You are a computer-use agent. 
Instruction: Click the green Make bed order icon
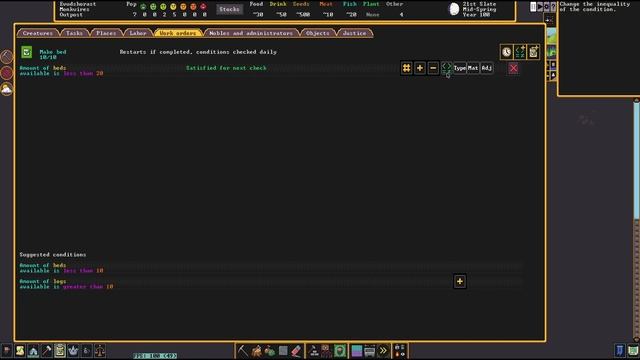(27, 52)
